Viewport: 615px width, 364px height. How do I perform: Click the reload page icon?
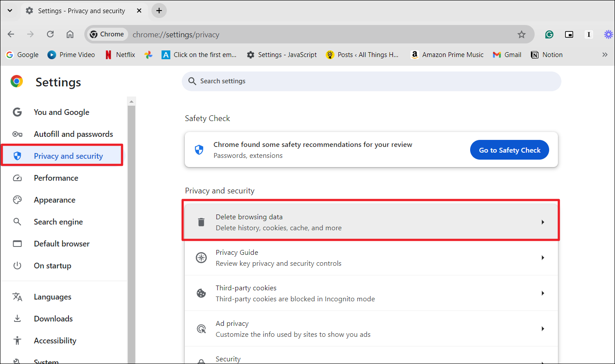(x=50, y=34)
